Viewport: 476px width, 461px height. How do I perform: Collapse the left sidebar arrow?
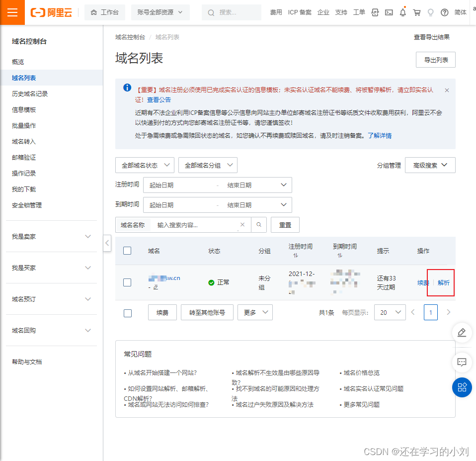tap(107, 243)
